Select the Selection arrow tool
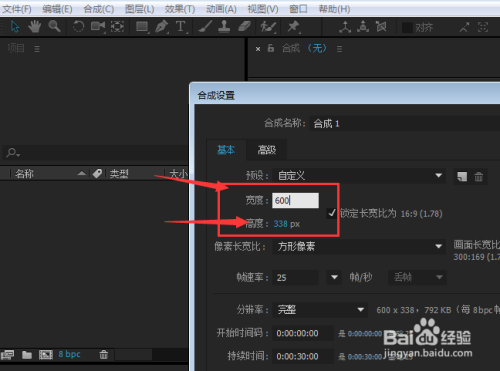 point(15,27)
